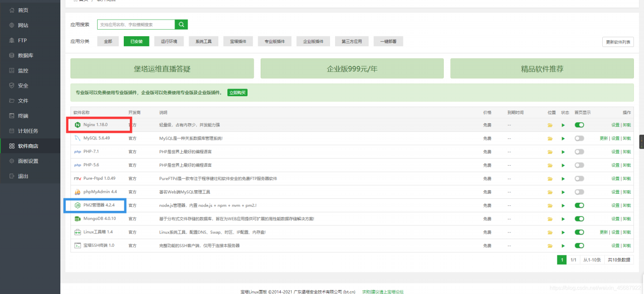Open the folder location for Nginx 1.18.0

550,125
